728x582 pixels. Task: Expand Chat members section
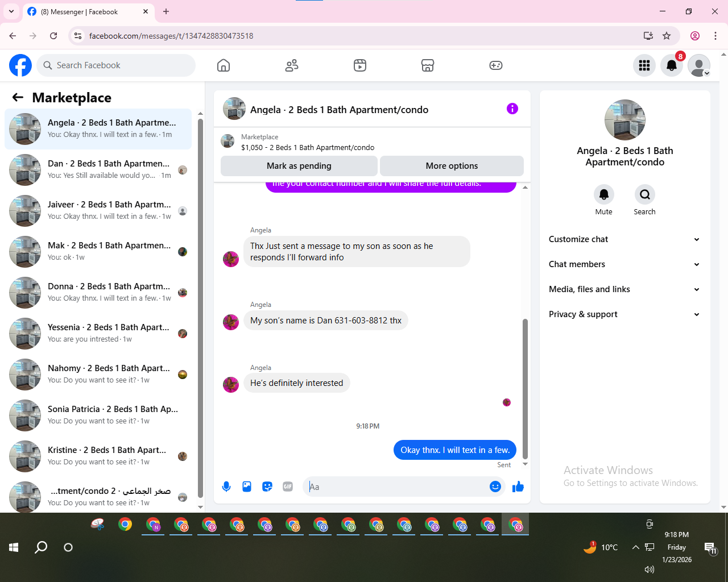click(624, 264)
